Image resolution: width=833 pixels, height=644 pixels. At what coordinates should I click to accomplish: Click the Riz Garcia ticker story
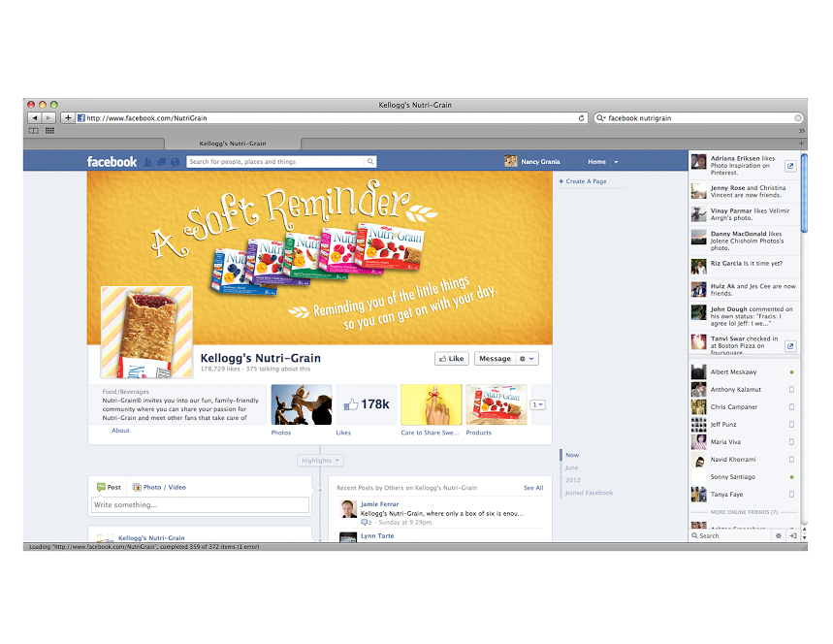(744, 266)
